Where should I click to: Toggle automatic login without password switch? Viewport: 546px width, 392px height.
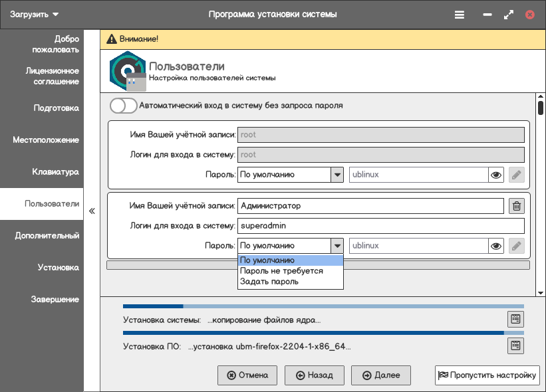pyautogui.click(x=124, y=106)
